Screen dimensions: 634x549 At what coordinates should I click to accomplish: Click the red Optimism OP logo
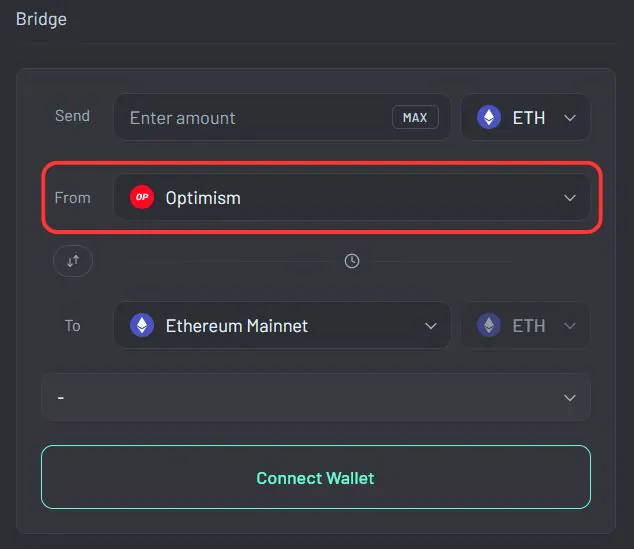142,197
